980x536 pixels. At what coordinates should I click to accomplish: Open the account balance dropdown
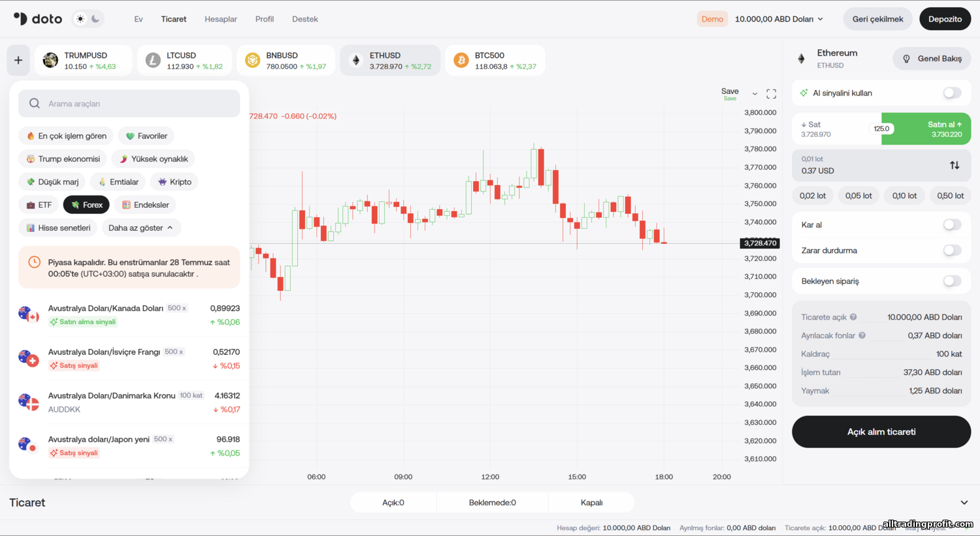[779, 19]
